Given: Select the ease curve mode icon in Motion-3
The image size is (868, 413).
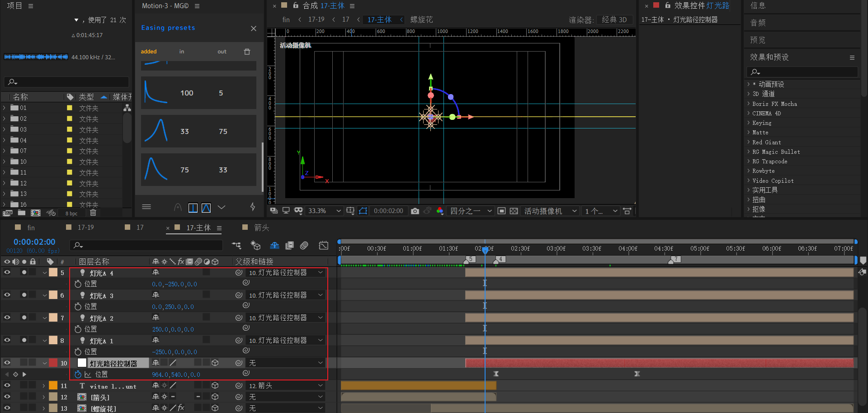Looking at the screenshot, I should pyautogui.click(x=193, y=208).
